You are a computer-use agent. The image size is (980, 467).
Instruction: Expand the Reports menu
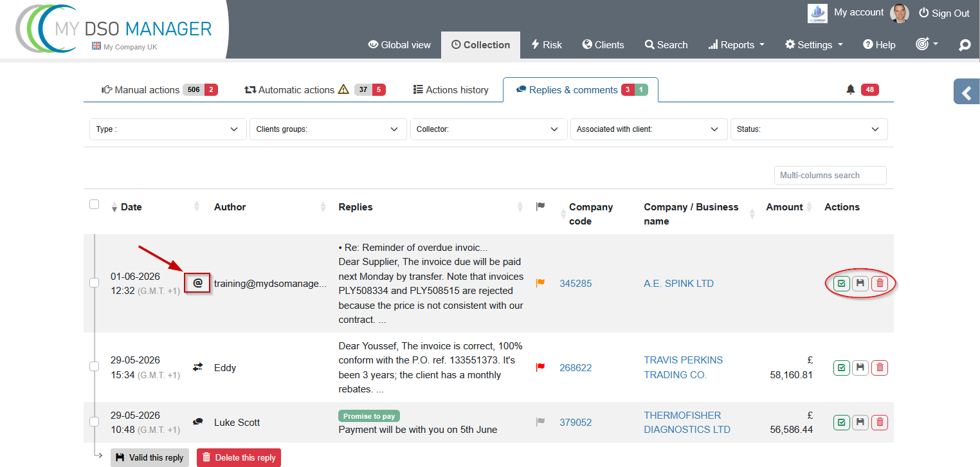point(736,45)
